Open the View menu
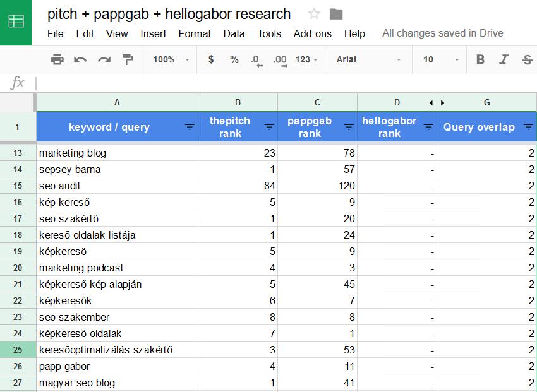 (x=117, y=33)
